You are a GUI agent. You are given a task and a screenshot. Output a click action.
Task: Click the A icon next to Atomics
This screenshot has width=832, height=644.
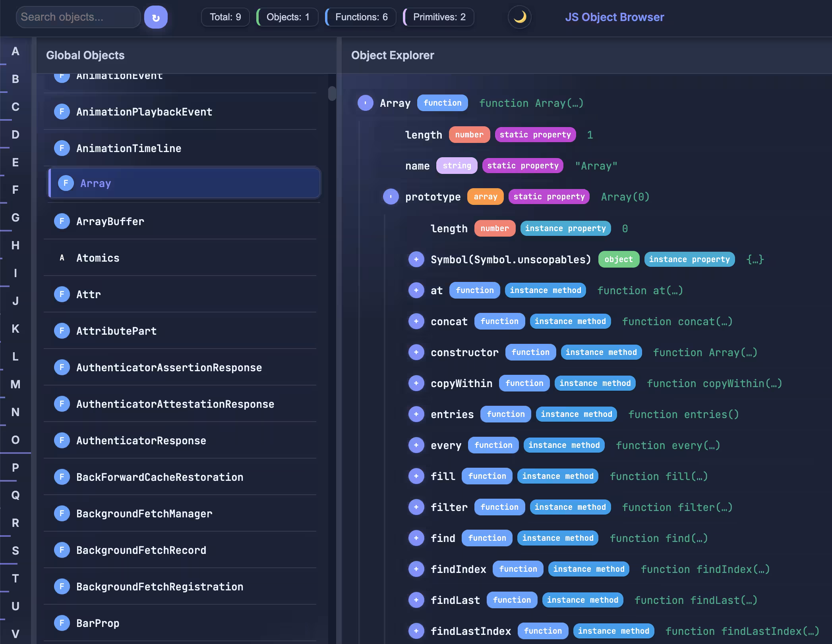(x=62, y=258)
